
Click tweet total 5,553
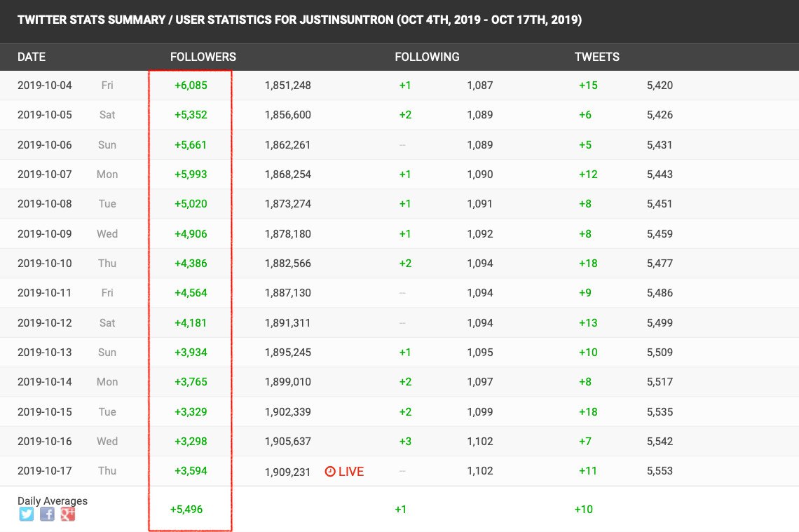pyautogui.click(x=660, y=471)
